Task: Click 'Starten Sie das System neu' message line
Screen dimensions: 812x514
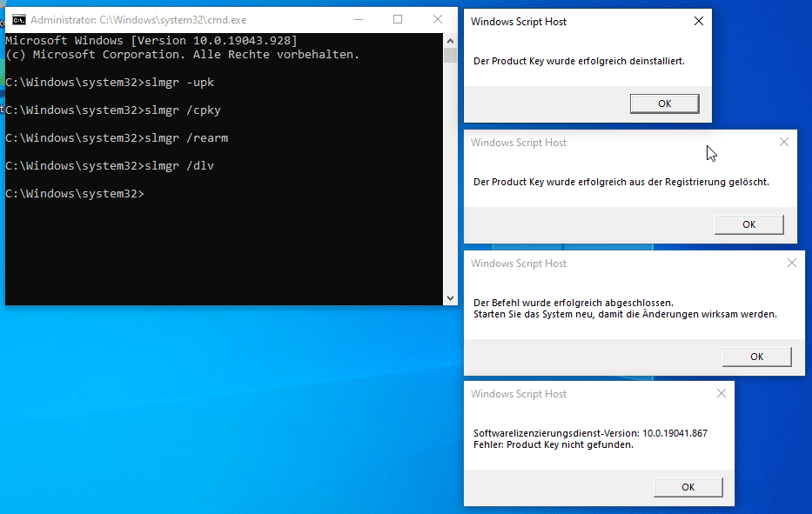Action: [625, 314]
